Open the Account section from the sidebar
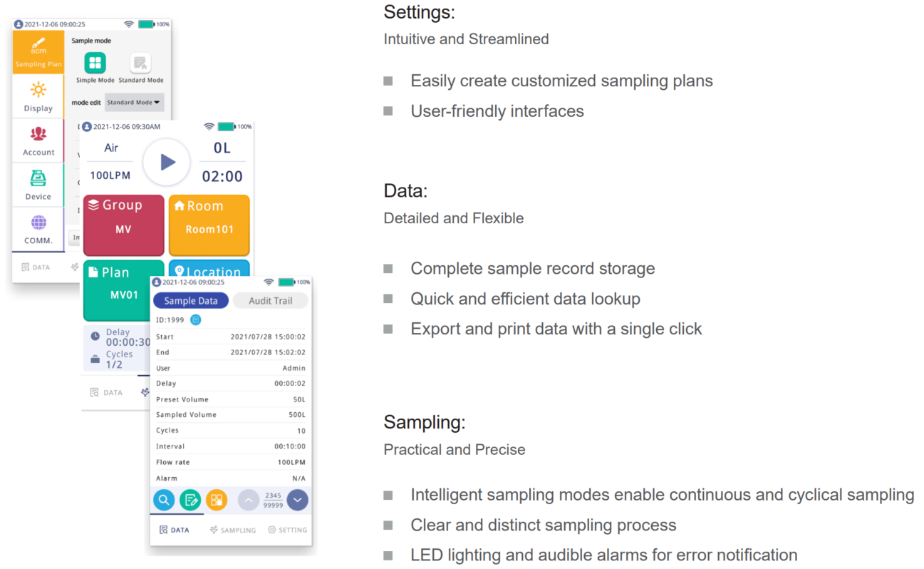Viewport: 924px width, 569px height. pos(37,140)
